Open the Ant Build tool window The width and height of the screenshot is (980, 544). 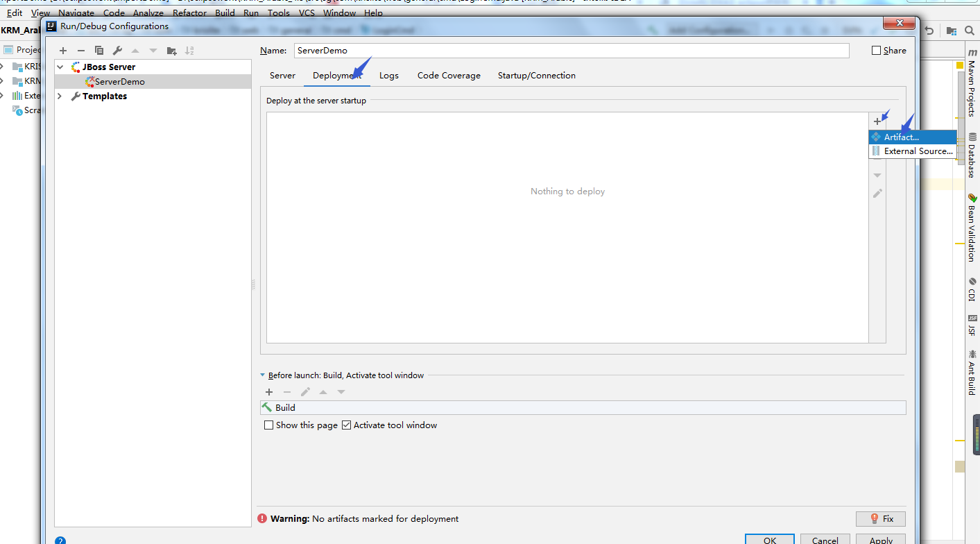pyautogui.click(x=972, y=373)
